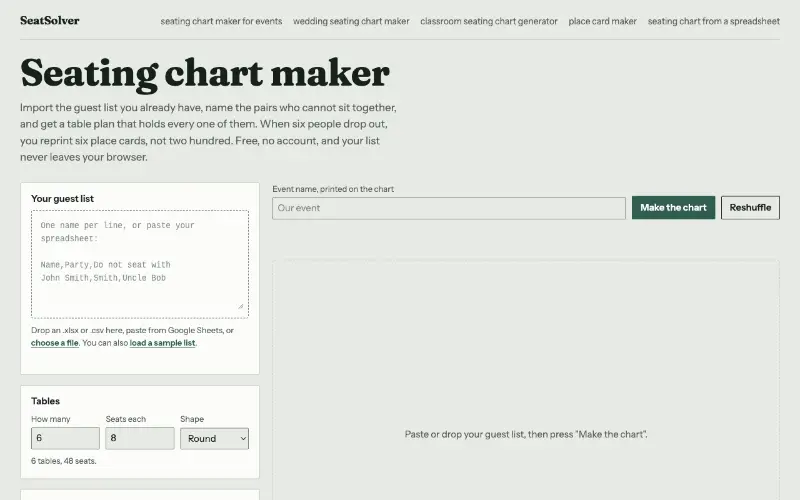Image resolution: width=800 pixels, height=500 pixels.
Task: Click the Make the chart button
Action: (x=673, y=208)
